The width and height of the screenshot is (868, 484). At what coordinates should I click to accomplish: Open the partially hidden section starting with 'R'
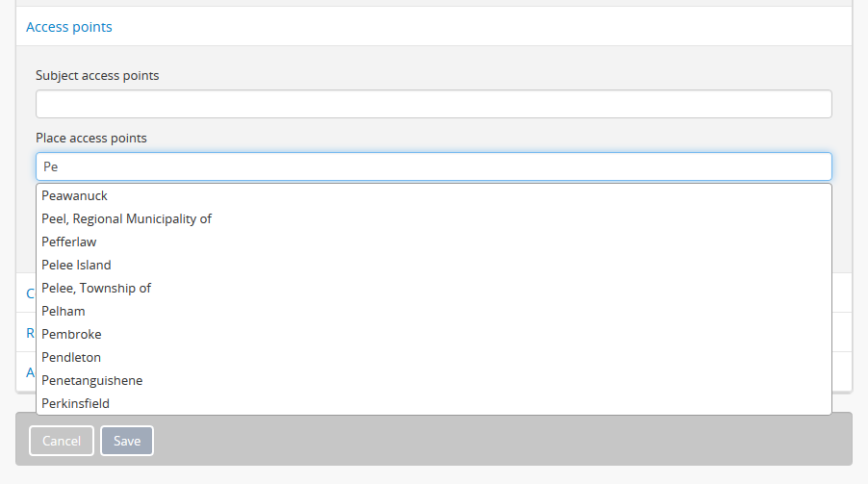pyautogui.click(x=30, y=333)
